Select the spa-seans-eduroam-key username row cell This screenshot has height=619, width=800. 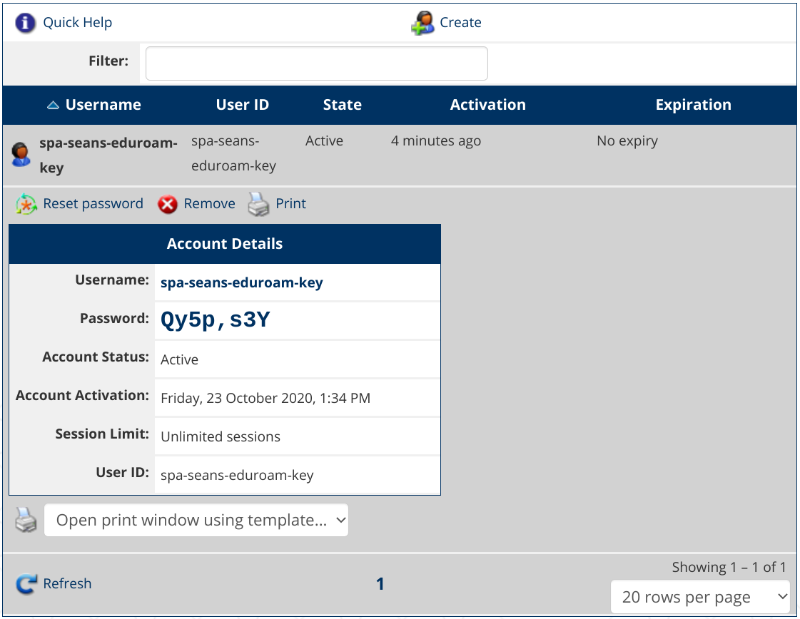click(x=108, y=155)
